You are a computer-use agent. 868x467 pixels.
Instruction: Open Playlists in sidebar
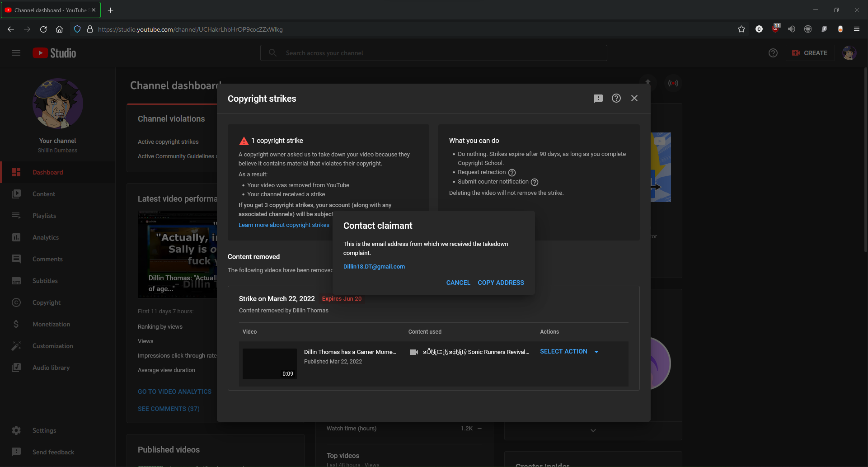(57, 216)
